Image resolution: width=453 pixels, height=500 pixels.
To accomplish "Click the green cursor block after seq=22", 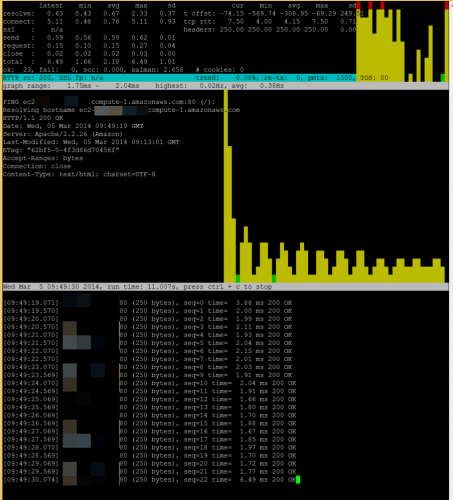I will point(298,480).
